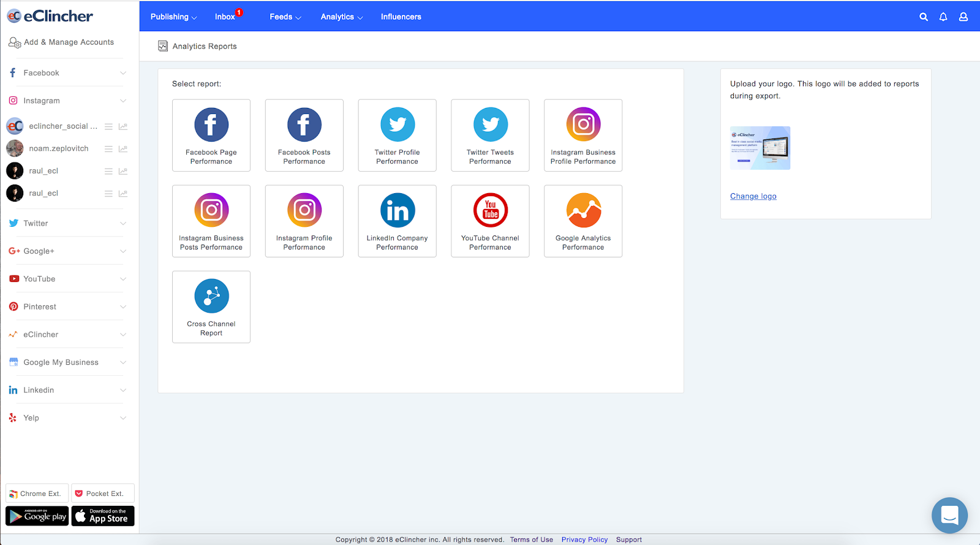Open analytics chart for noam.zeplovitch account

pyautogui.click(x=123, y=149)
